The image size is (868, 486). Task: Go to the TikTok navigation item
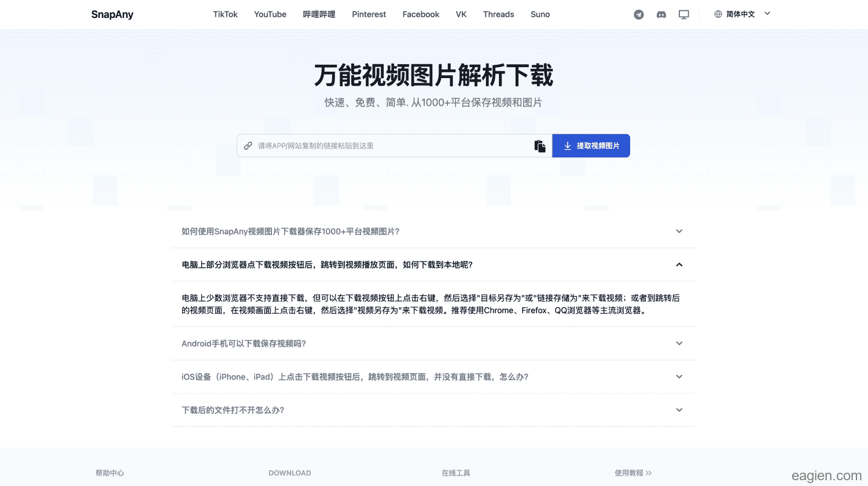(x=225, y=14)
